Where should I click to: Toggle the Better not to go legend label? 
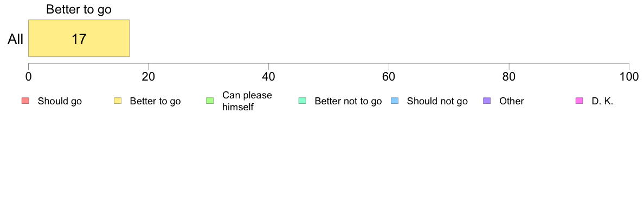pos(348,101)
